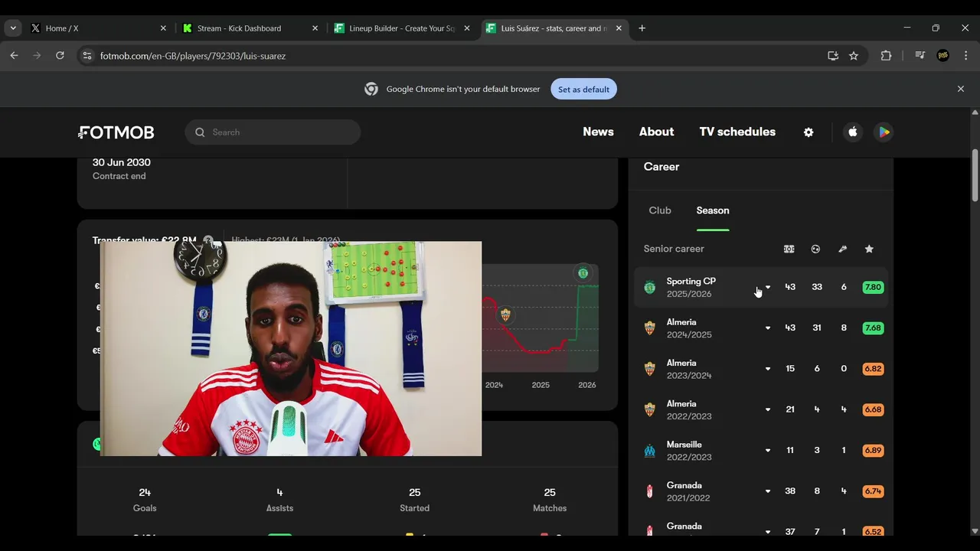Open the News menu item
This screenshot has width=980, height=551.
[598, 132]
